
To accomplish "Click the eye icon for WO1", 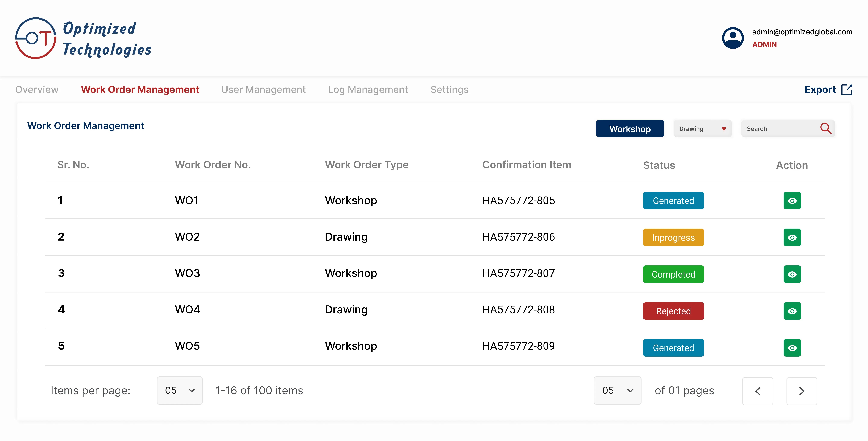I will [x=792, y=201].
